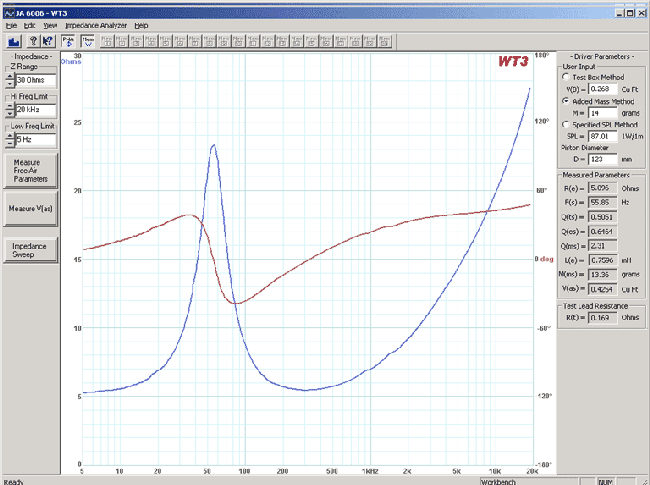Select the Added Mass Method option

(x=567, y=101)
